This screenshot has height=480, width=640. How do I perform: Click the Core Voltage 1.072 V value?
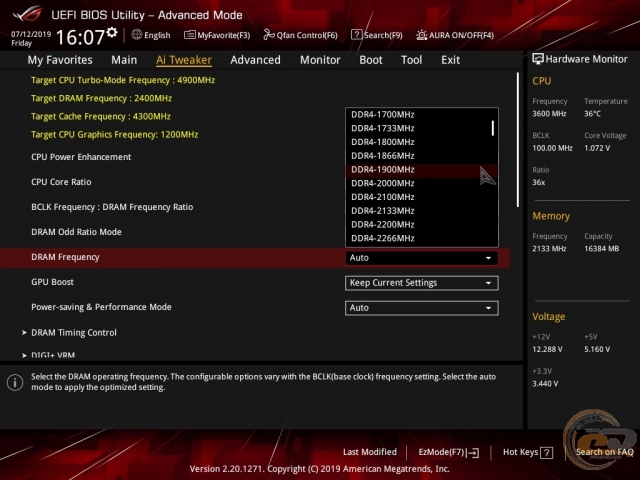[x=597, y=148]
